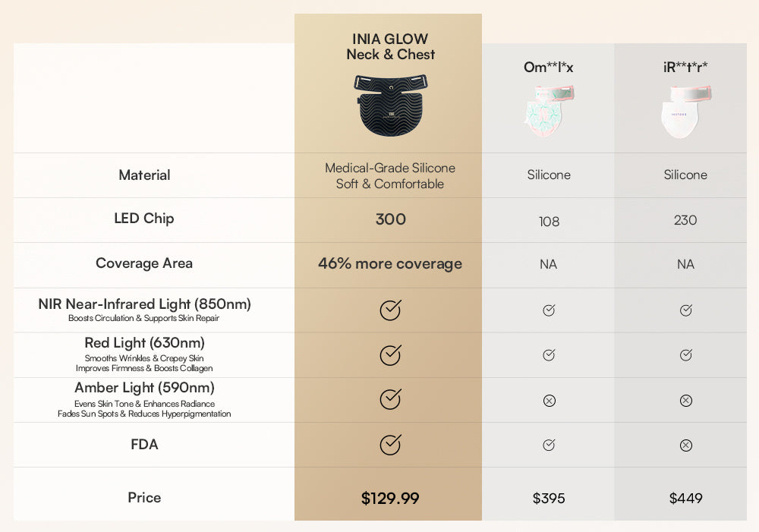Screen dimensions: 759x532
Task: Click Om**l*x Amber Light cross icon
Action: point(550,401)
